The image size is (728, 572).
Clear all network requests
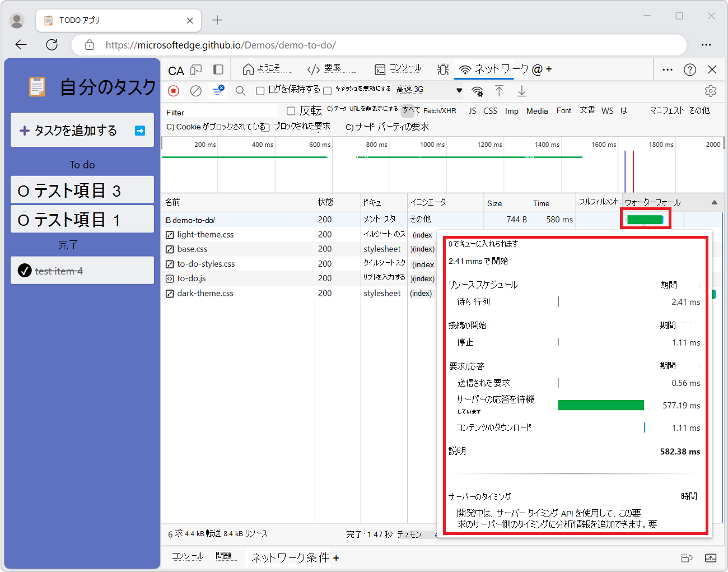click(x=195, y=90)
